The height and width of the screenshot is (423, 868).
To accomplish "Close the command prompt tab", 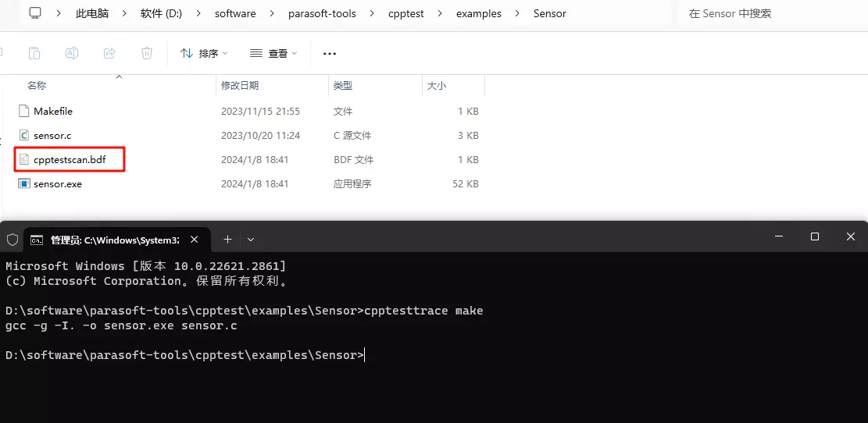I will pyautogui.click(x=195, y=239).
